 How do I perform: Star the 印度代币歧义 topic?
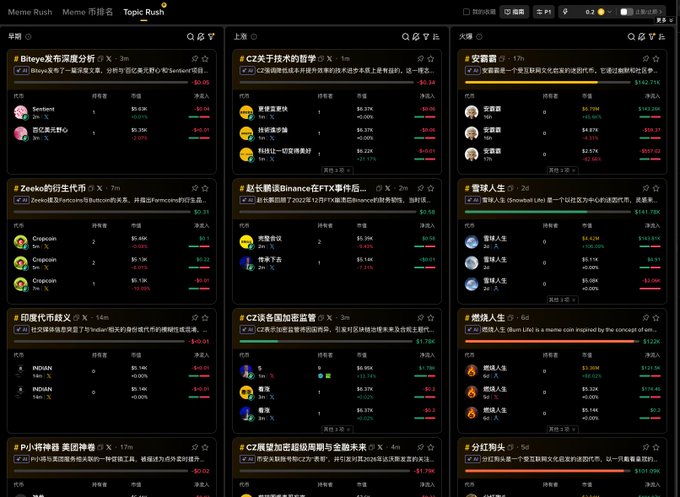point(205,317)
